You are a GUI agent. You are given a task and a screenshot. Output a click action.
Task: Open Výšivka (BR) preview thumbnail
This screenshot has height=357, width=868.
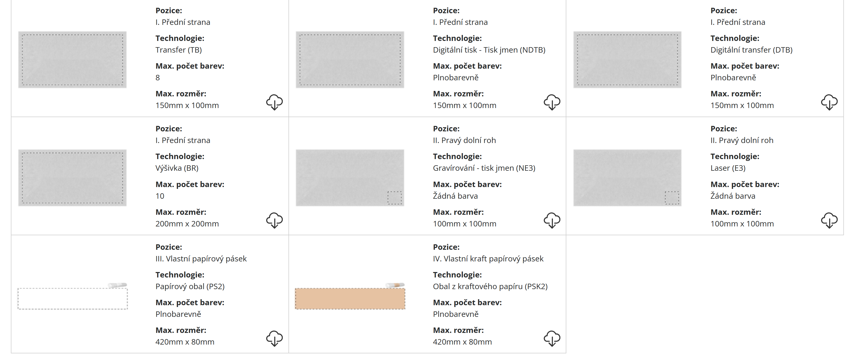pos(73,178)
